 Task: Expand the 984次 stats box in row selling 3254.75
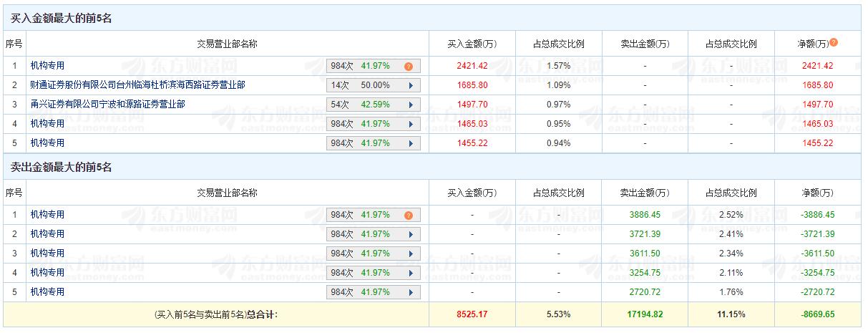tap(373, 273)
